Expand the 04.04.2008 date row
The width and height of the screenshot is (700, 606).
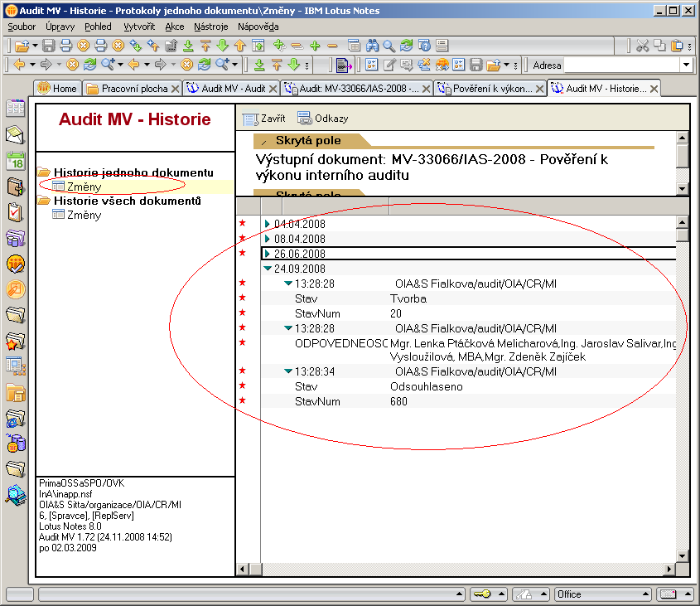point(268,224)
